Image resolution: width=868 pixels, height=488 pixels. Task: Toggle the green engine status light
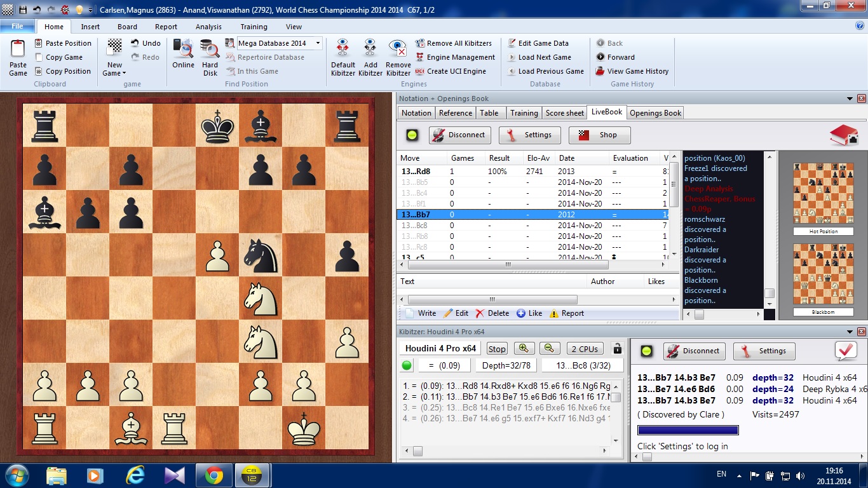pos(407,365)
